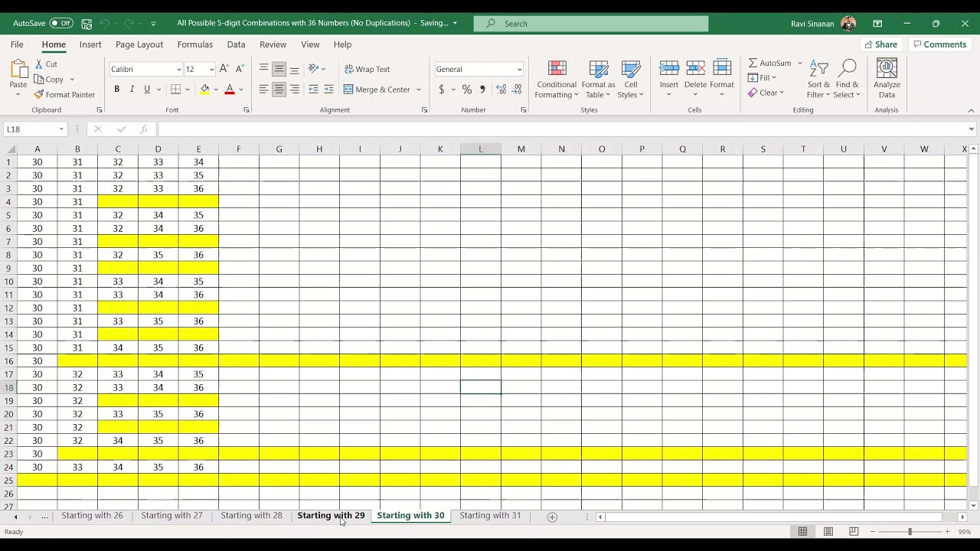
Task: Open the Data ribbon tab
Action: 236,44
